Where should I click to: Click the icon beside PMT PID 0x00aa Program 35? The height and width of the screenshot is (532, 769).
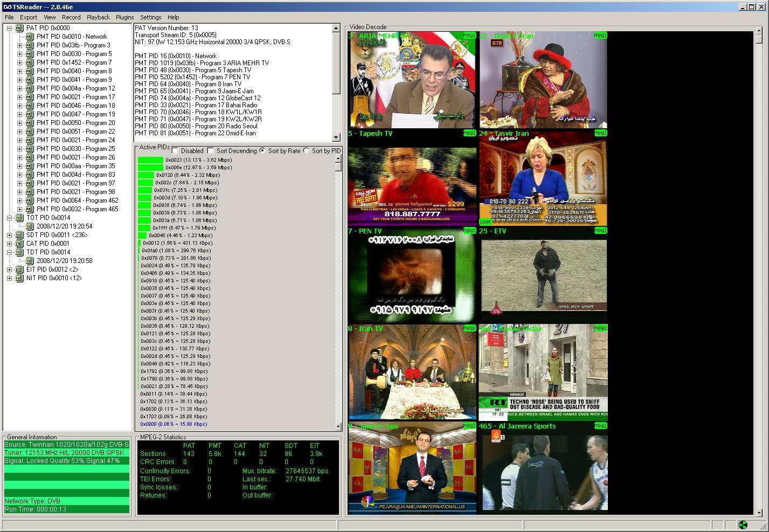coord(30,166)
